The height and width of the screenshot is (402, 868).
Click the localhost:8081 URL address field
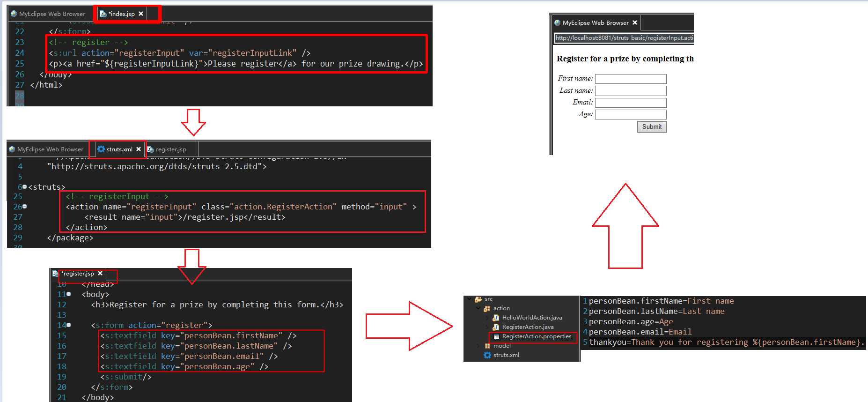tap(624, 38)
